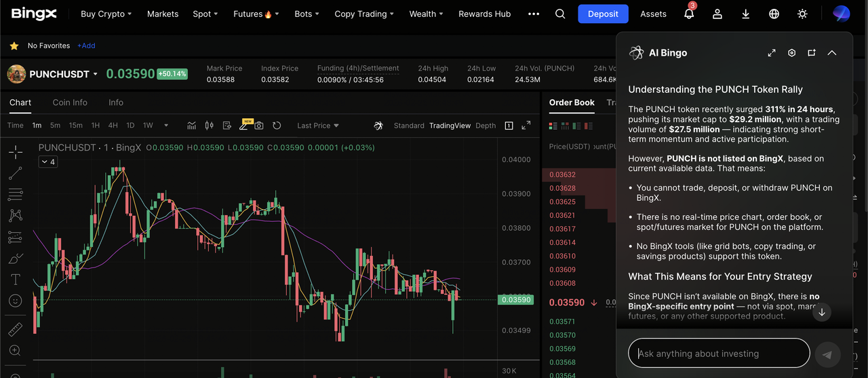Open the chart indicators icon
868x378 pixels.
192,126
